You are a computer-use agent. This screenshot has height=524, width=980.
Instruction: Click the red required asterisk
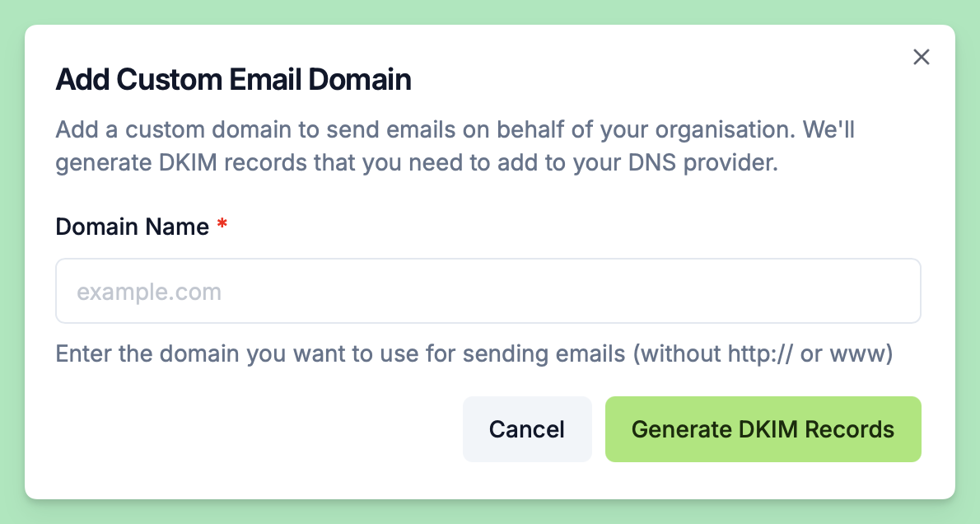[x=222, y=226]
